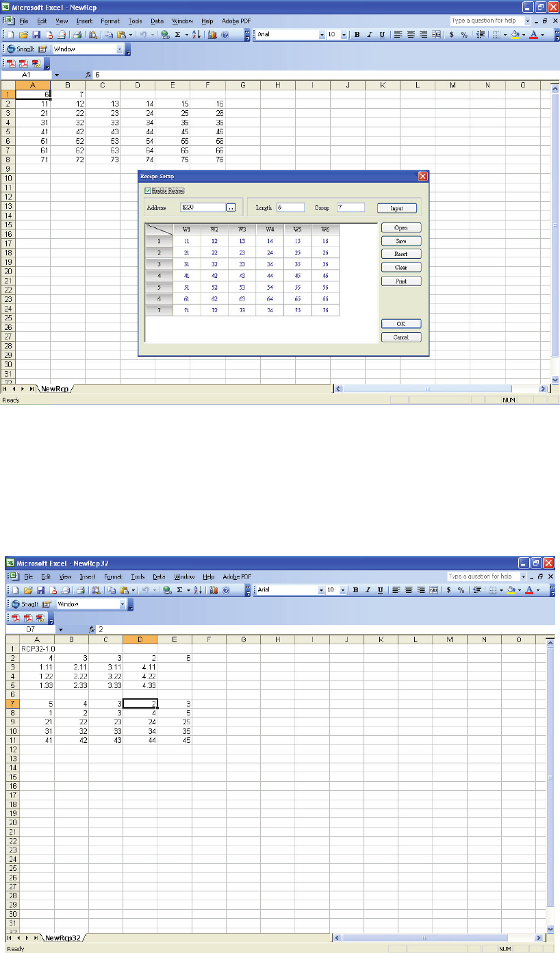Open SnagIt Window profile dropdown in NewRcp window
560x953 pixels.
[120, 49]
